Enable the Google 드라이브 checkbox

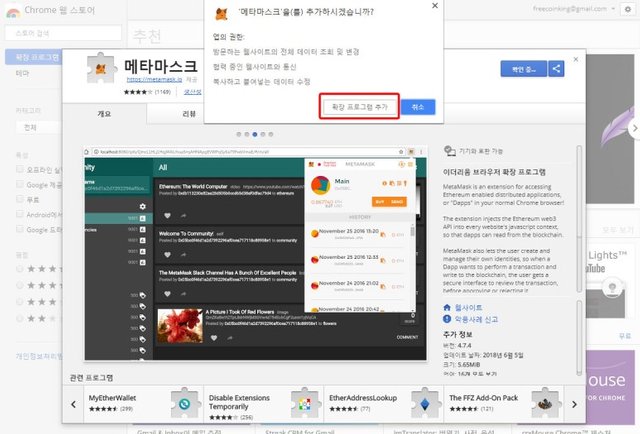pyautogui.click(x=20, y=229)
